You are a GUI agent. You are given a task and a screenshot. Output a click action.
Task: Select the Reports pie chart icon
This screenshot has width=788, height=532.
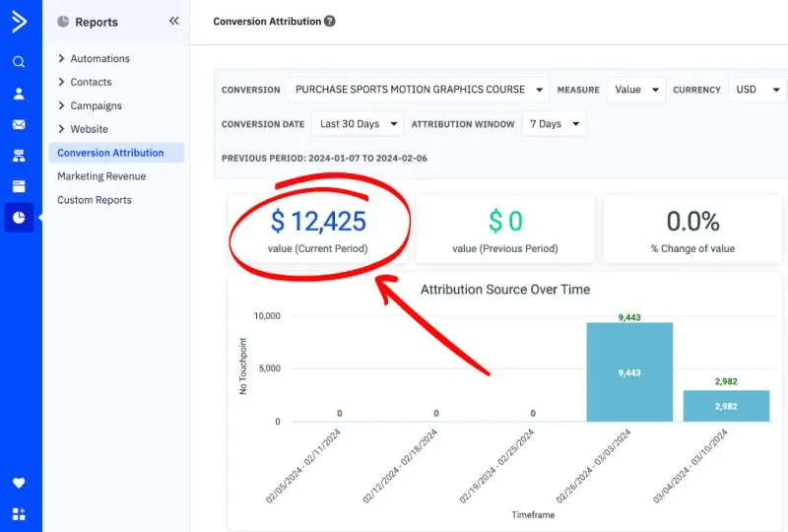19,218
